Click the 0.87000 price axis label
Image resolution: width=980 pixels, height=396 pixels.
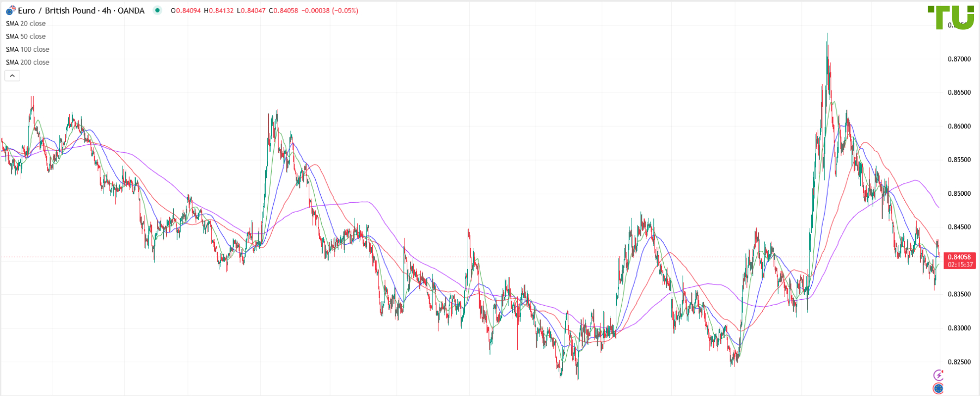coord(959,59)
